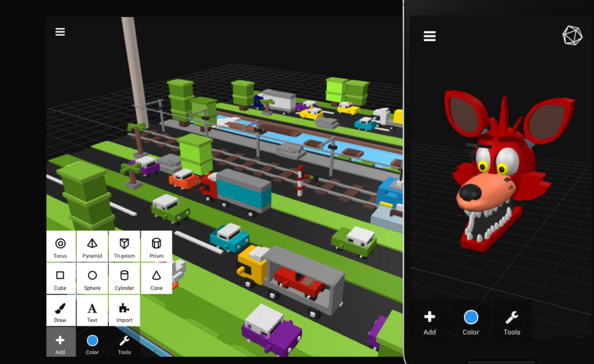Add a Cone shape
The image size is (594, 364).
[157, 279]
